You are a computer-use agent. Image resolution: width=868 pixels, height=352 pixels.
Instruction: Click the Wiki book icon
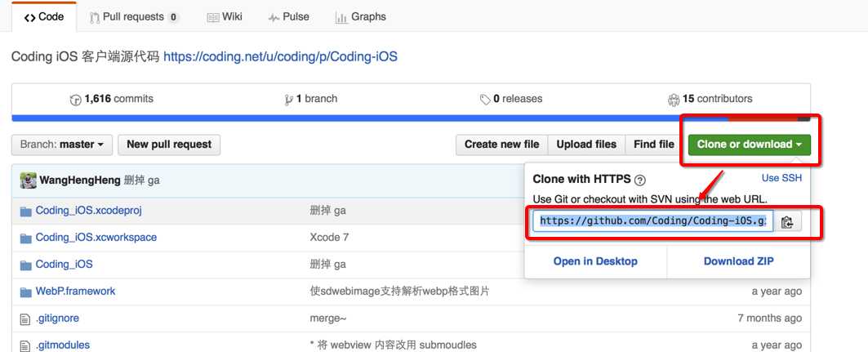213,18
